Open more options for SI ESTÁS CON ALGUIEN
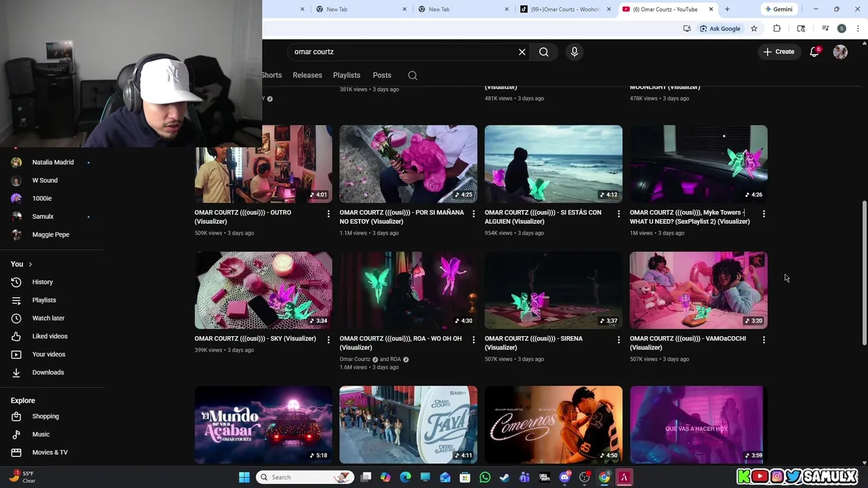Image resolution: width=868 pixels, height=488 pixels. pos(618,214)
